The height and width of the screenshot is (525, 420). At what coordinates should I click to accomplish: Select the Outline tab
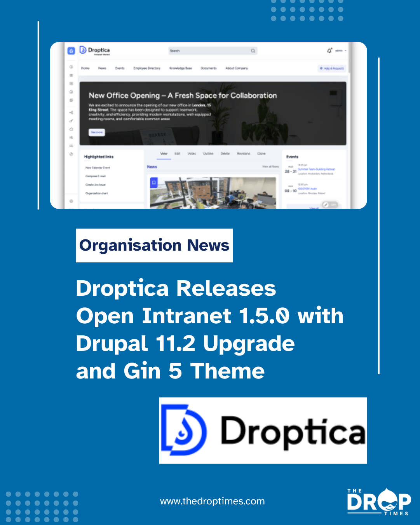coord(208,153)
